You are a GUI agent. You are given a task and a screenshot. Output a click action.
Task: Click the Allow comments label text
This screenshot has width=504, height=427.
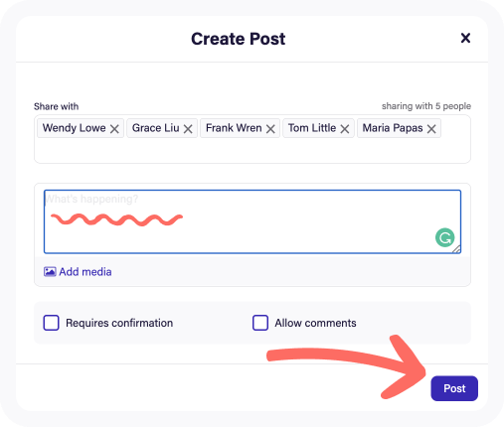coord(315,323)
